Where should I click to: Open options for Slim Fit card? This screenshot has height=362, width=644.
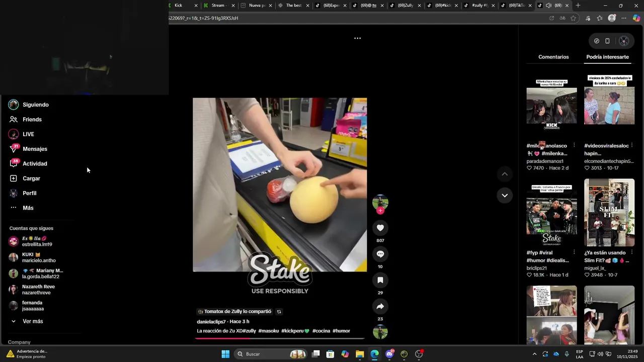point(631,252)
